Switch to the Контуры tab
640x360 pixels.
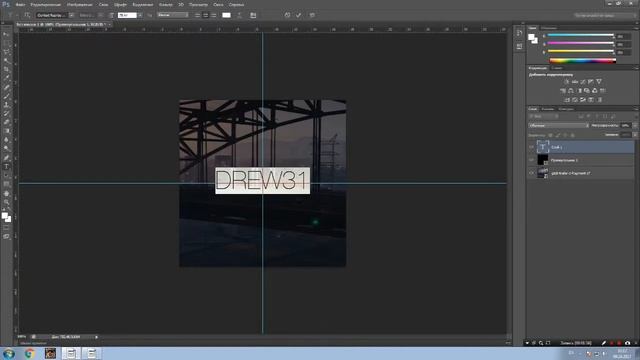pos(566,109)
